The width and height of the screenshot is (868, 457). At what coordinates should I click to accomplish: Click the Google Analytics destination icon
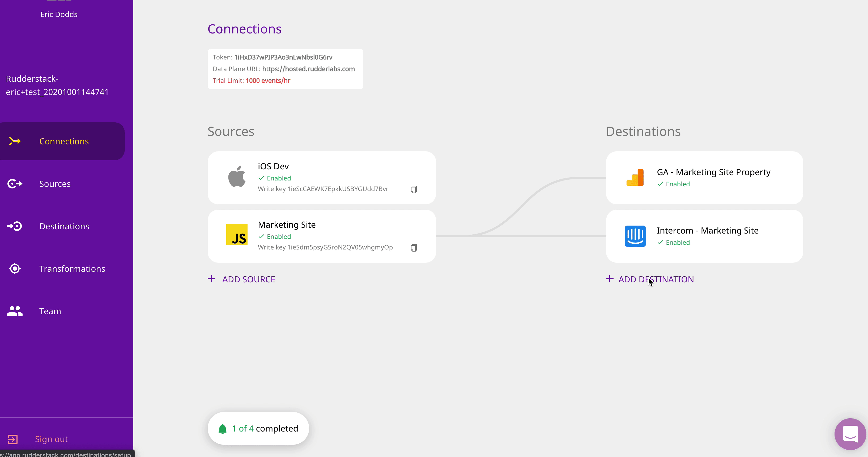coord(635,178)
